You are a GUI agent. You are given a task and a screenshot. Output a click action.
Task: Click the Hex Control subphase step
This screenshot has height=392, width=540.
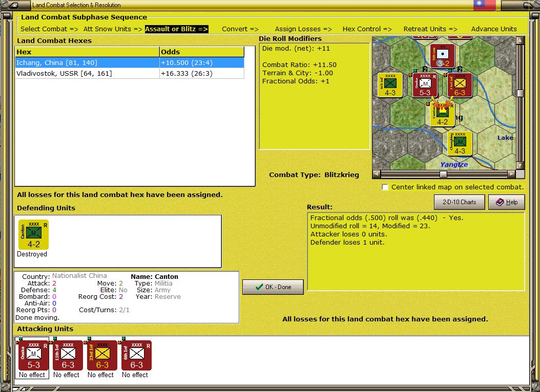367,29
